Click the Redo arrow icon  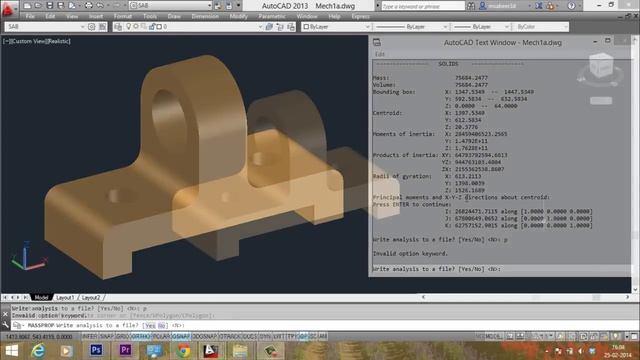tap(116, 6)
